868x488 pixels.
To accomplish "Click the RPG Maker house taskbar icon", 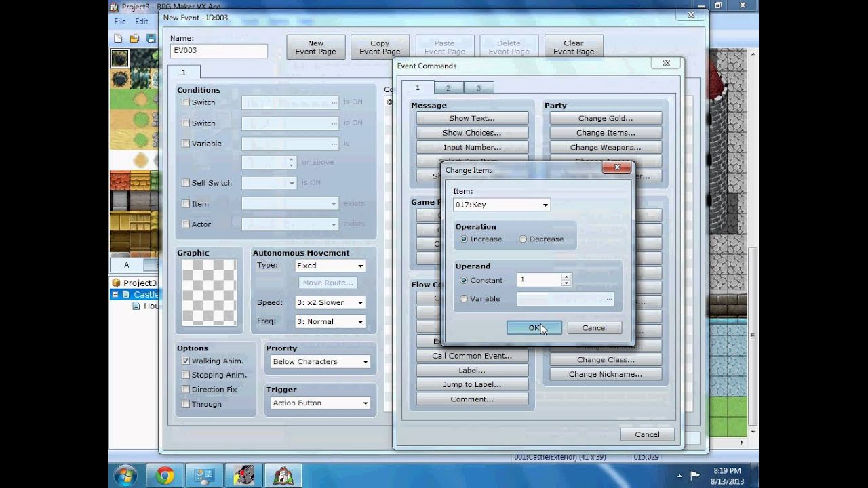I will coord(283,476).
